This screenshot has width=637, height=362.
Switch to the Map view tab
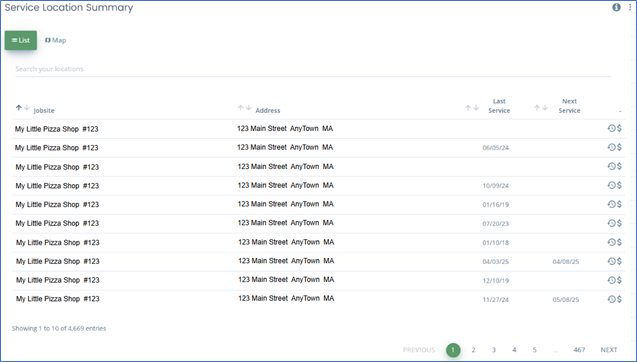pos(55,40)
